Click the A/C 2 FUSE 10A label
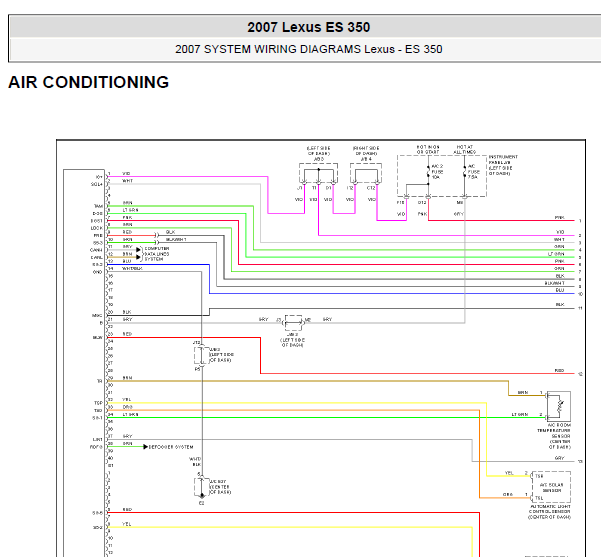This screenshot has height=557, width=601. point(437,171)
